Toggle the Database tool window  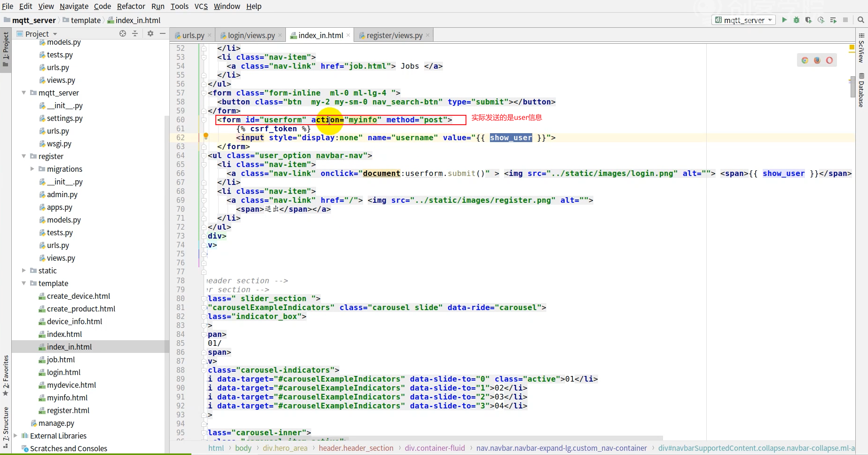[x=861, y=89]
